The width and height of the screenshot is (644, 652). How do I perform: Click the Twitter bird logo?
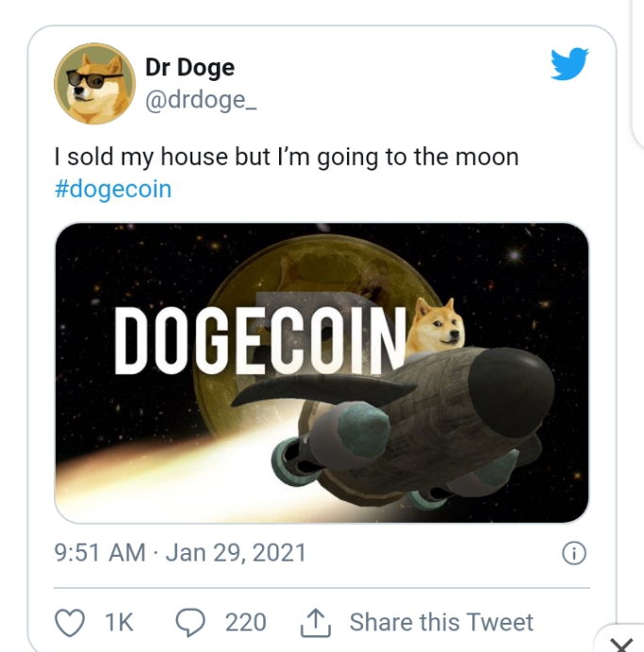[x=570, y=65]
